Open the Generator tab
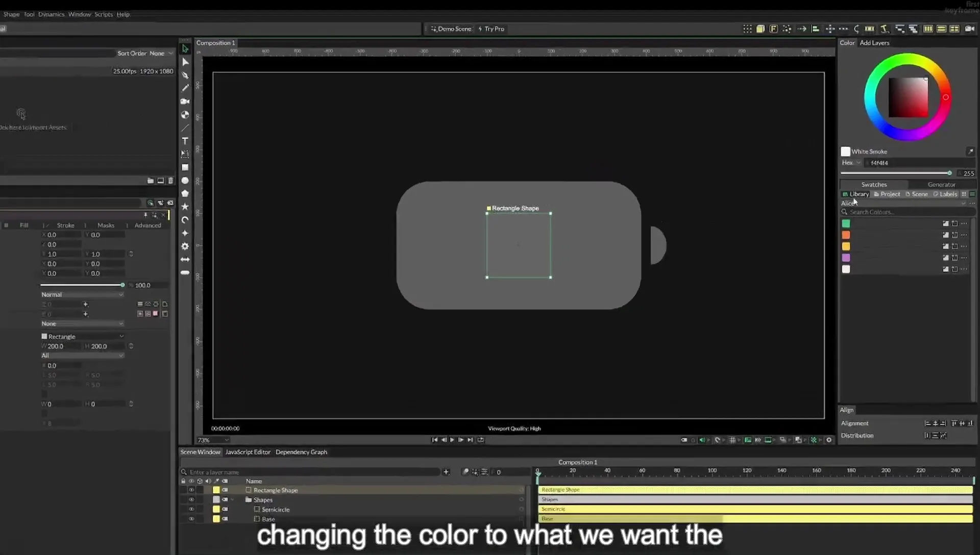Screen dimensions: 980x555 point(942,185)
